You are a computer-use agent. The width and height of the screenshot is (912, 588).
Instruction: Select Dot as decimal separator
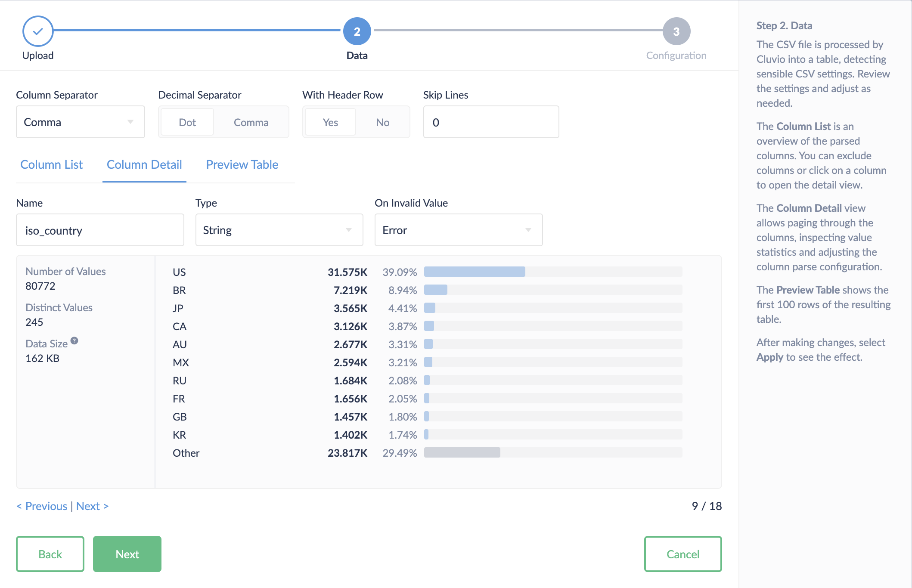[x=187, y=123]
